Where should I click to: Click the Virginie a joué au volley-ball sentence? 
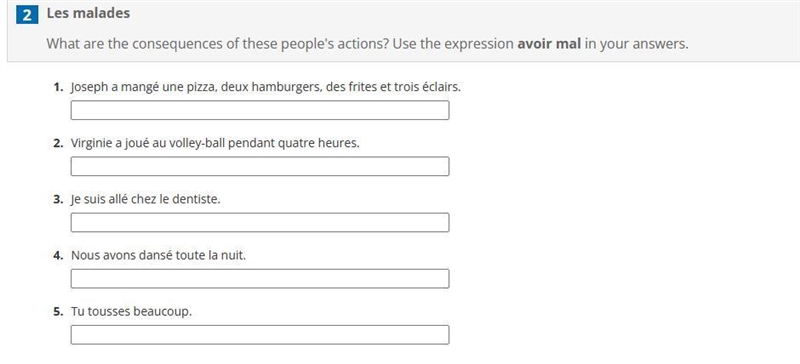coord(215,143)
